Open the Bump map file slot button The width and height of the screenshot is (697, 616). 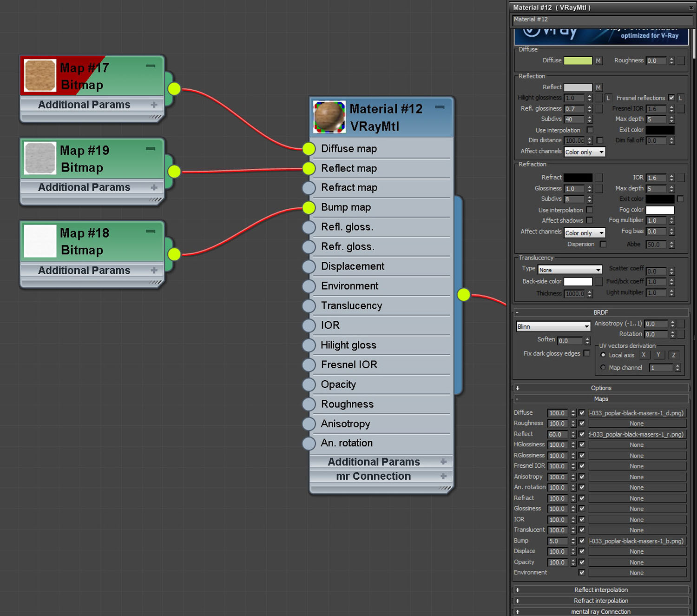tap(637, 541)
